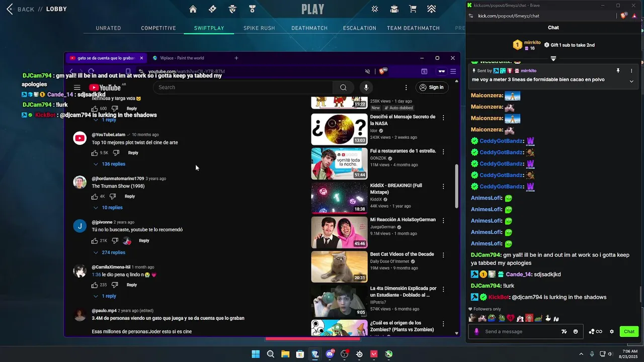Image resolution: width=644 pixels, height=362 pixels.
Task: Open the Agents icon in Valorant bar
Action: coord(232,9)
